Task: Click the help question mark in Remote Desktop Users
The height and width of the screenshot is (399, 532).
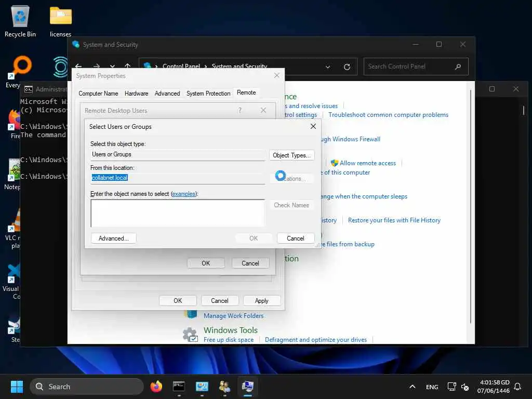Action: point(240,110)
